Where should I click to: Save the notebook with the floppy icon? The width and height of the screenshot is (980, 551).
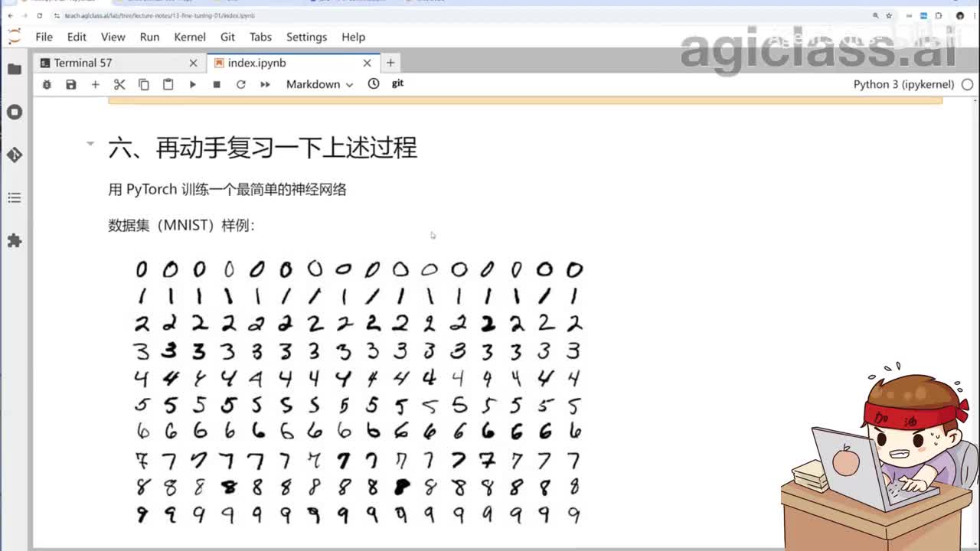(x=71, y=84)
